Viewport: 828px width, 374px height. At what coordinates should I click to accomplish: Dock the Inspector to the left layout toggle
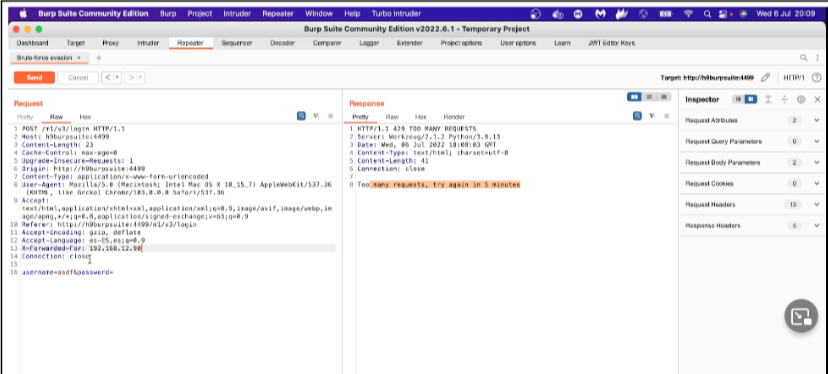pos(738,99)
